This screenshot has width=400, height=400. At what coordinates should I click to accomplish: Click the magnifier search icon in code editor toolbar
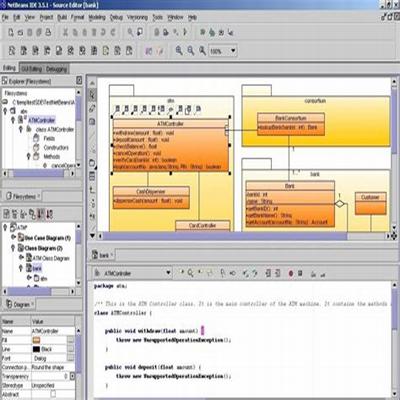click(x=190, y=273)
